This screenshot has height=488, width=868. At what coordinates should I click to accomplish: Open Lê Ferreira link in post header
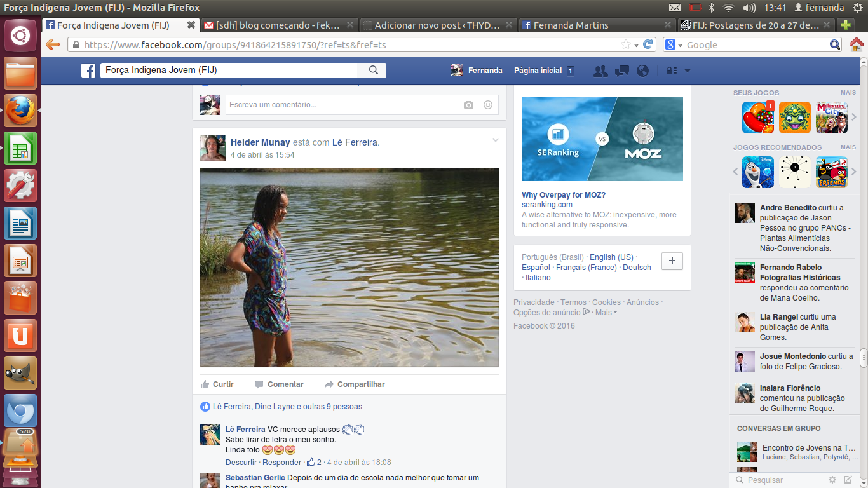pyautogui.click(x=355, y=142)
